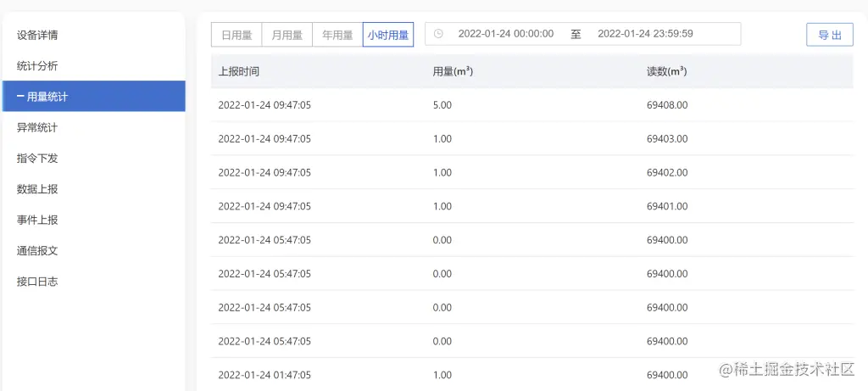Click the clock icon in date range picker
The height and width of the screenshot is (391, 868).
pyautogui.click(x=438, y=34)
